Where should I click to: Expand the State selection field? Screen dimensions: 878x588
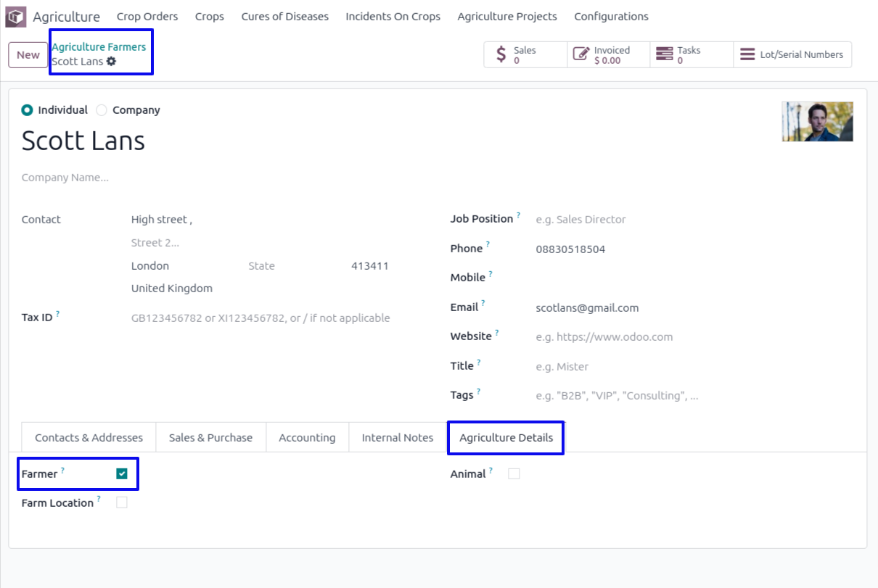(x=290, y=266)
